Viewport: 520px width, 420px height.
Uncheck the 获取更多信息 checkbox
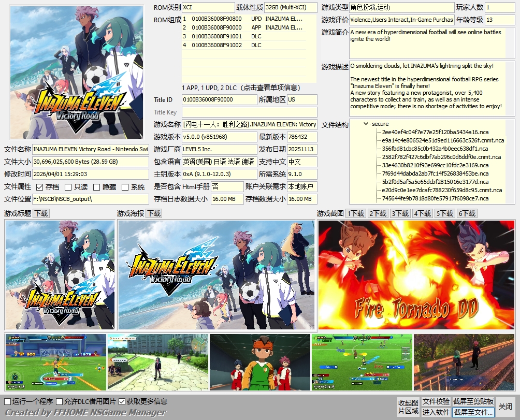click(122, 401)
